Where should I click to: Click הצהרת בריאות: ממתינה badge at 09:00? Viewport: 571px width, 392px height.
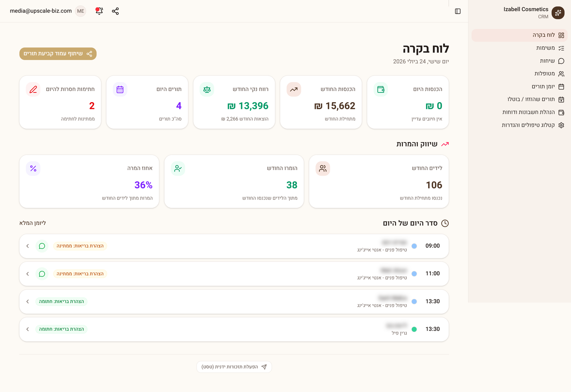[80, 246]
